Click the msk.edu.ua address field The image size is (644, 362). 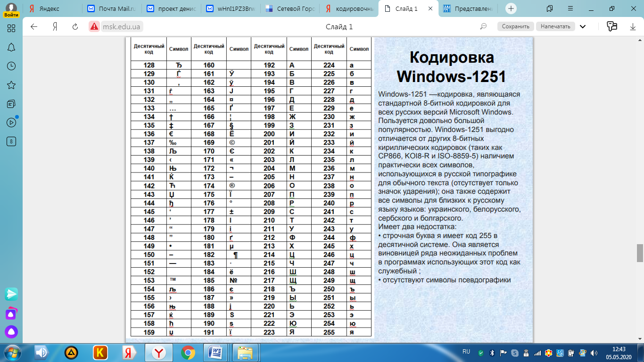(x=123, y=26)
